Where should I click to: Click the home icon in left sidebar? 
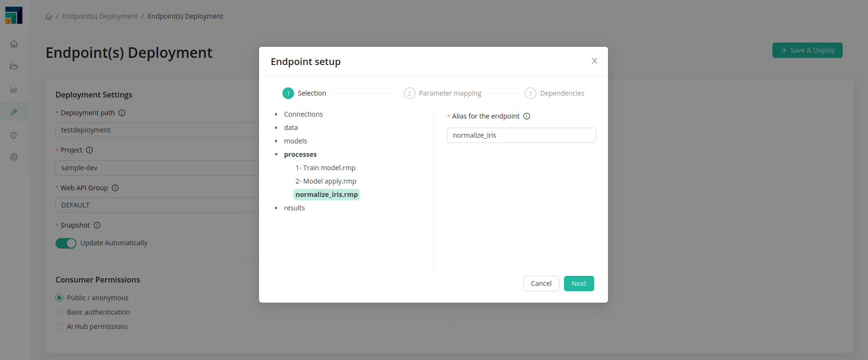point(14,44)
